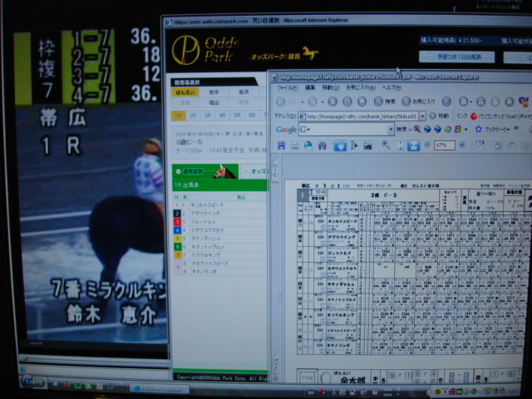
Task: Click the パソコンテレビ GyaO links bar shortcut
Action: coord(501,116)
